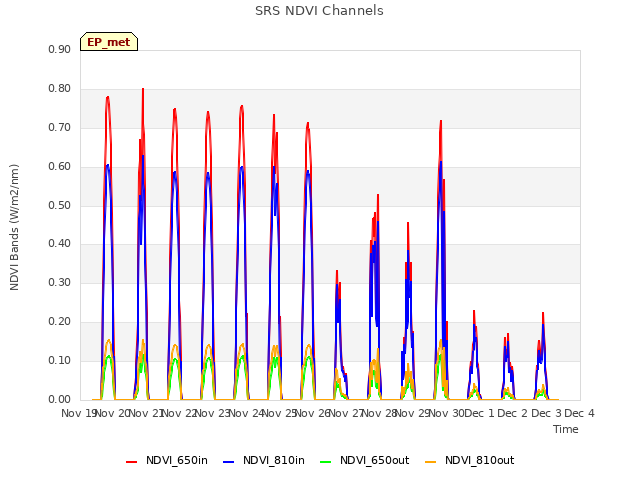Click the SRS NDVI Channels chart title
The width and height of the screenshot is (640, 480).
319,11
